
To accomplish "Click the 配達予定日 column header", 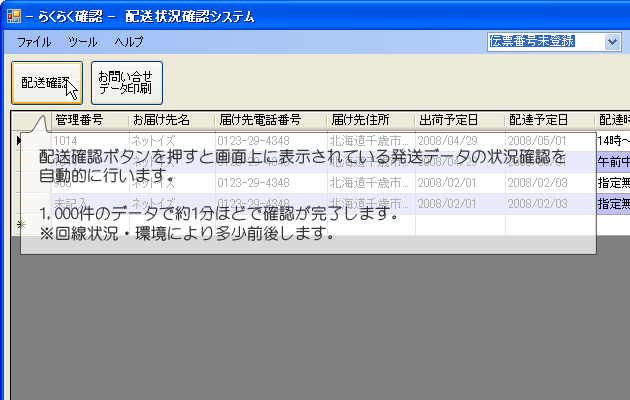I will pos(538,120).
